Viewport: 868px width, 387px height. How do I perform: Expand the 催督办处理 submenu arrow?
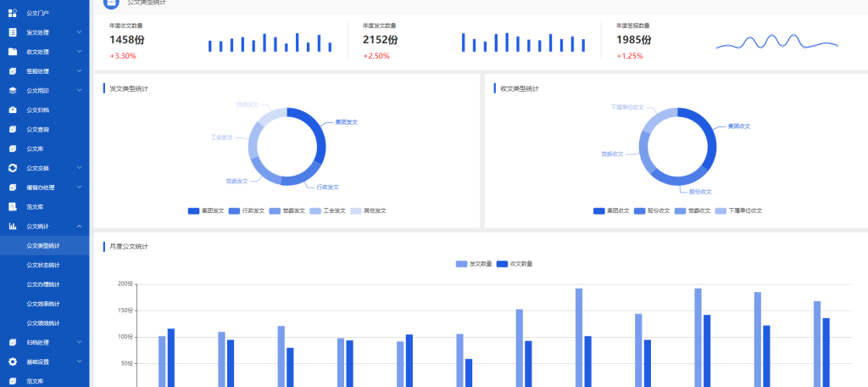79,188
